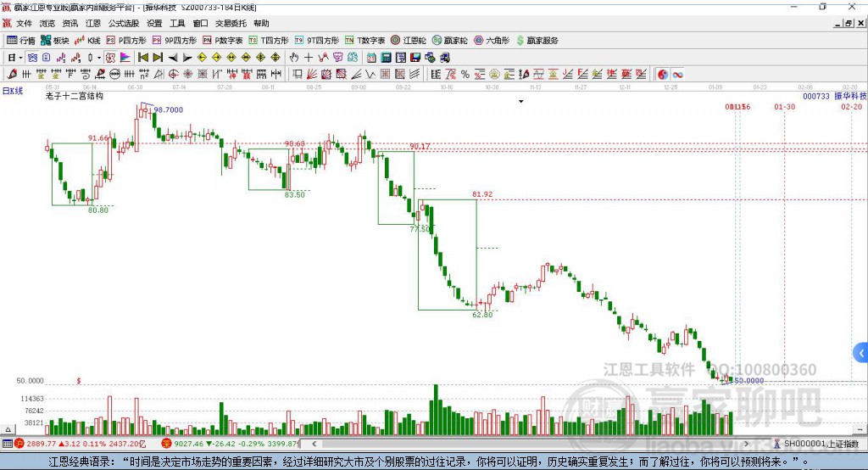Click the SH000001 上证指数 status entry
Viewport: 868px width, 470px height.
(816, 444)
